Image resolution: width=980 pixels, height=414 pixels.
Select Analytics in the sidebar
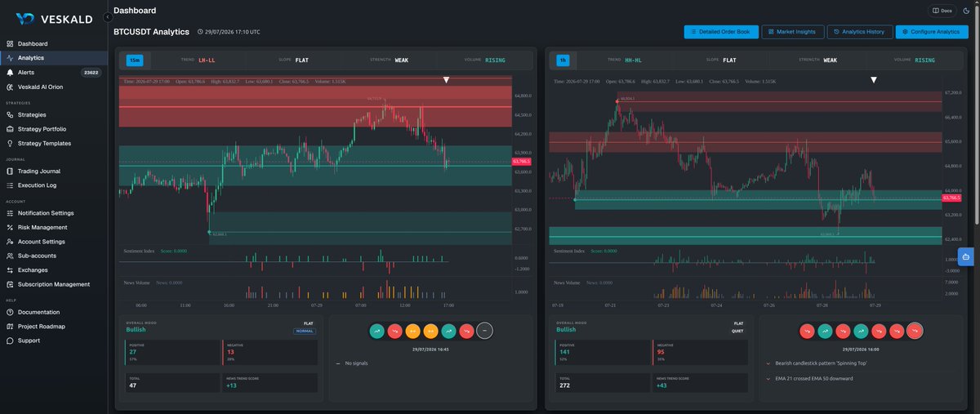tap(54, 58)
